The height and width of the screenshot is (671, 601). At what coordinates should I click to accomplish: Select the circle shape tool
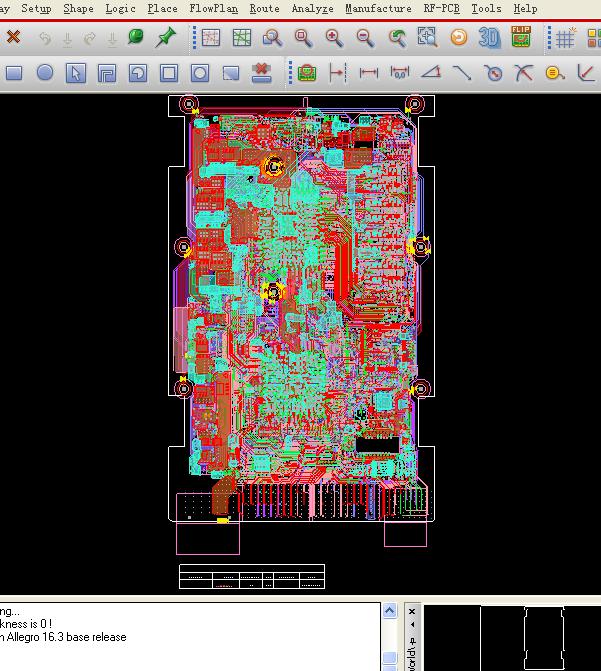45,73
